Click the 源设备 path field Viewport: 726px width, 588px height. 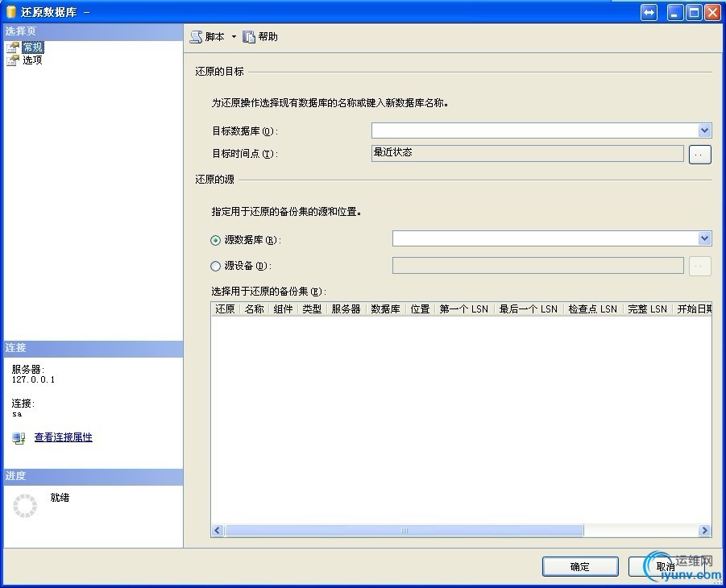point(538,266)
